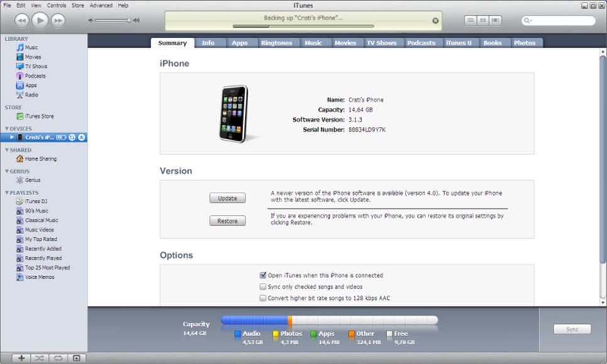607x364 pixels.
Task: Switch to grid view
Action: [x=483, y=20]
